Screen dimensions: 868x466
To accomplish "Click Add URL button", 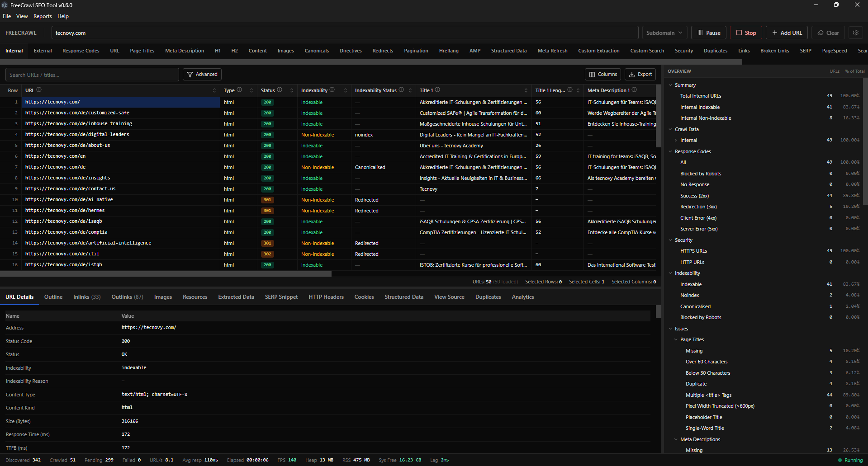I will [787, 33].
